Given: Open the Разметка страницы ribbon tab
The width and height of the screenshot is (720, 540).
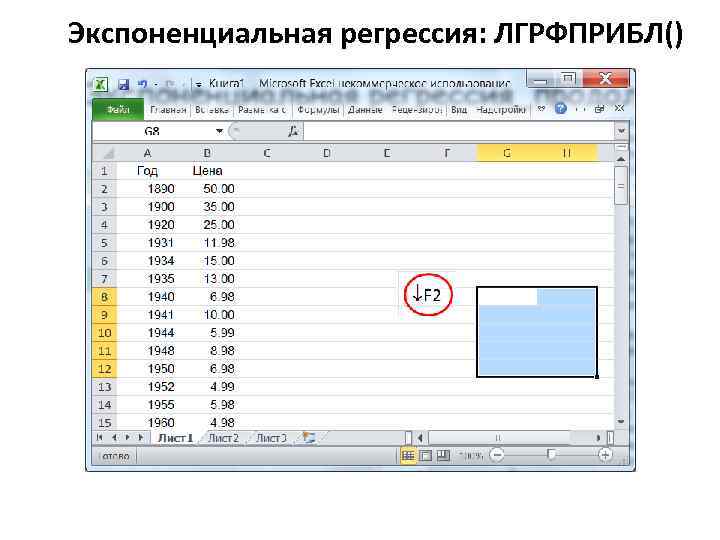Looking at the screenshot, I should [x=262, y=110].
